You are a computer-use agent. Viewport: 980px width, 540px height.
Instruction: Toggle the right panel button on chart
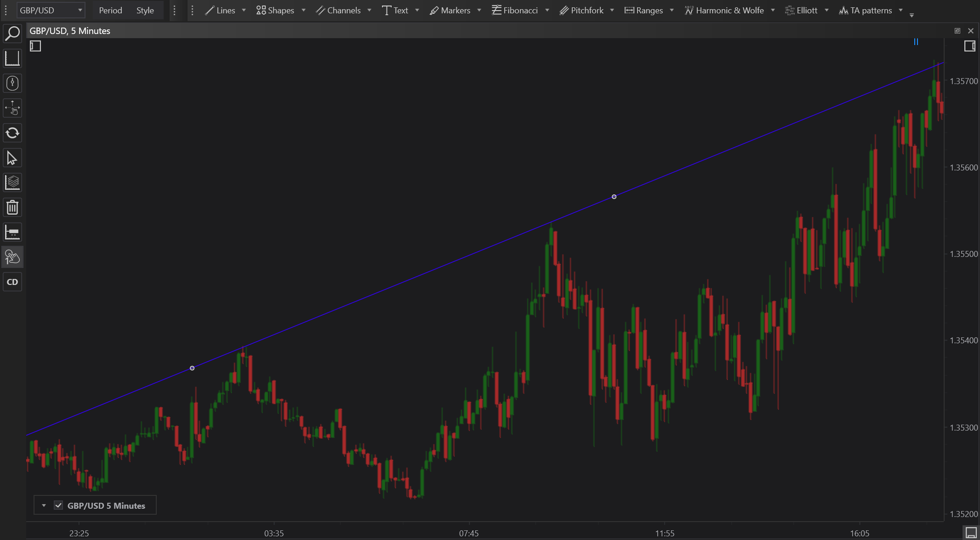969,46
